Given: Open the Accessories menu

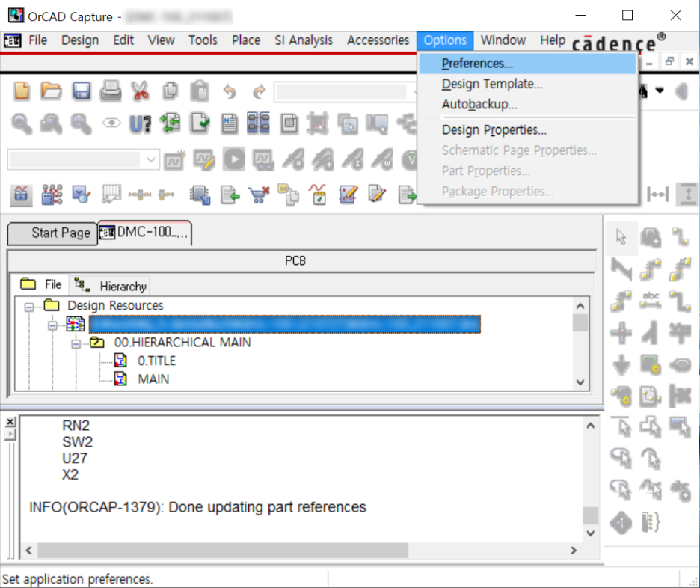Looking at the screenshot, I should [378, 40].
